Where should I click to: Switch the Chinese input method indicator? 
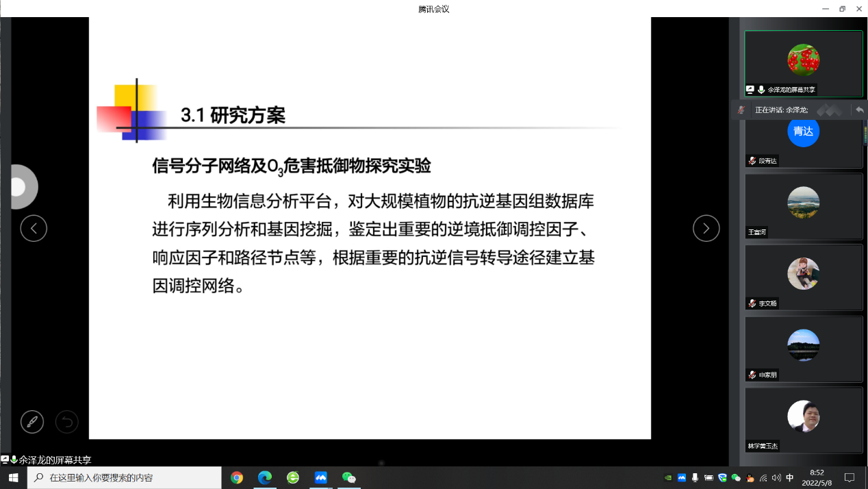pyautogui.click(x=790, y=478)
